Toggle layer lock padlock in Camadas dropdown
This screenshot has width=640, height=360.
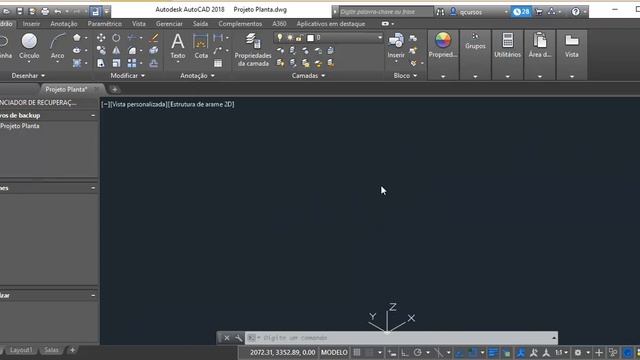click(x=299, y=38)
